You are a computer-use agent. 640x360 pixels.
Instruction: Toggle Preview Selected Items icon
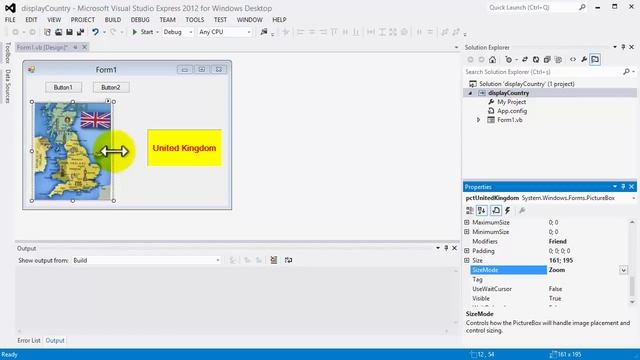[595, 60]
